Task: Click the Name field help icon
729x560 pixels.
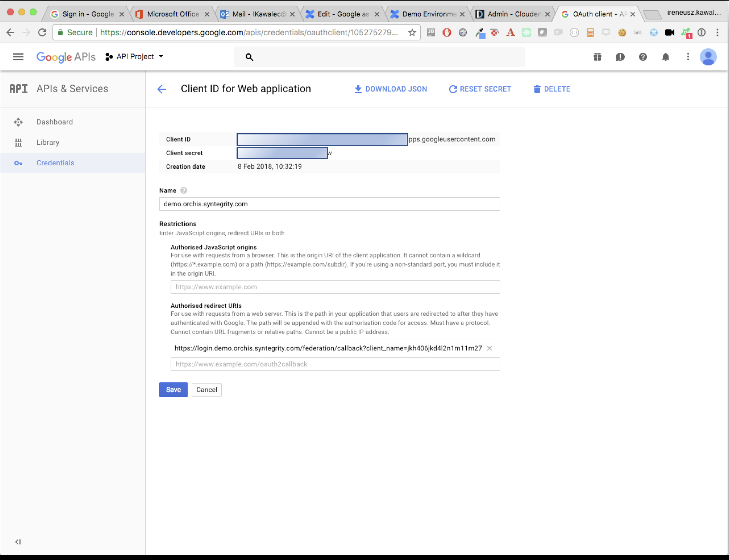Action: (x=184, y=190)
